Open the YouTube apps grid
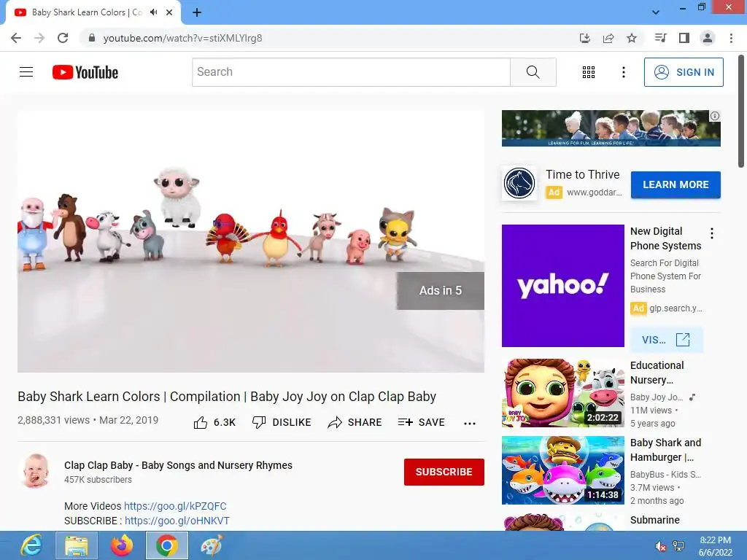Screen dimensions: 747x560 589,72
